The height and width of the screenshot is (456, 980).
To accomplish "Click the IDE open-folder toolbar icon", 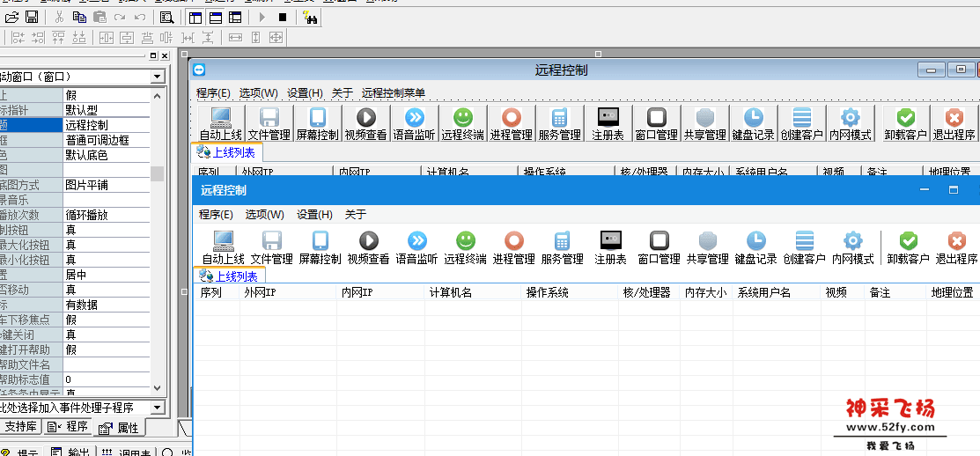I will point(11,17).
